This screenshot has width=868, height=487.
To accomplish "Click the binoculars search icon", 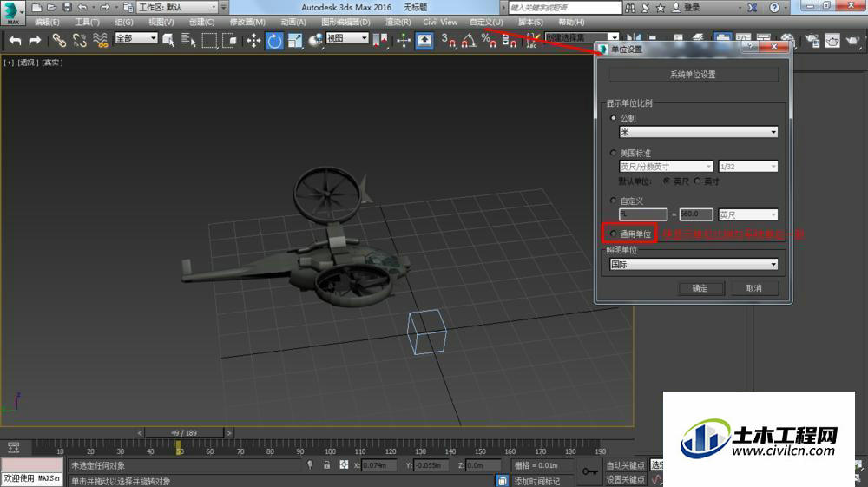I will [630, 8].
